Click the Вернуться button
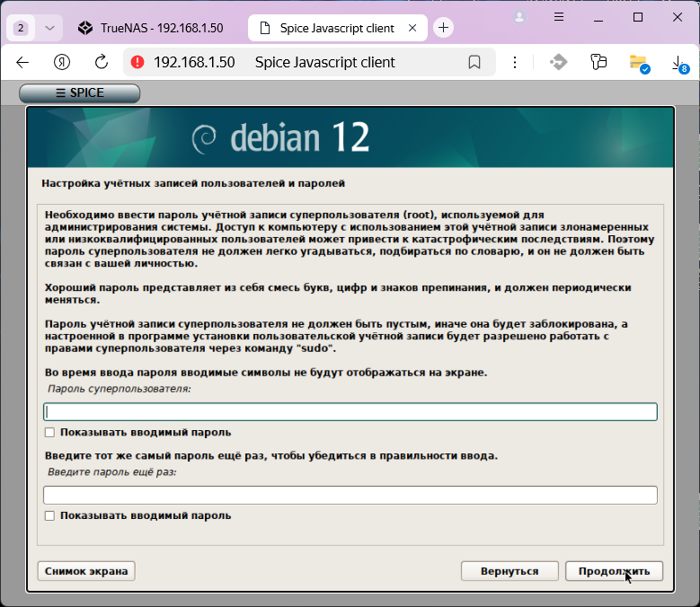This screenshot has height=607, width=700. point(509,571)
